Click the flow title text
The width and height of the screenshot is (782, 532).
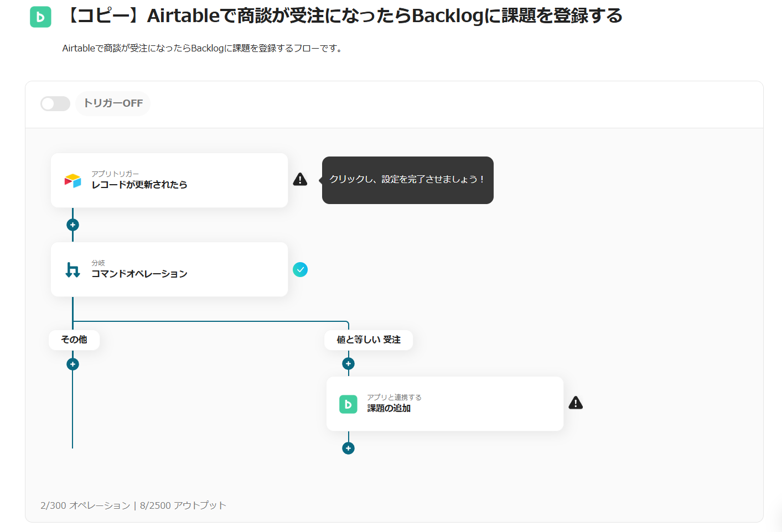(x=344, y=16)
